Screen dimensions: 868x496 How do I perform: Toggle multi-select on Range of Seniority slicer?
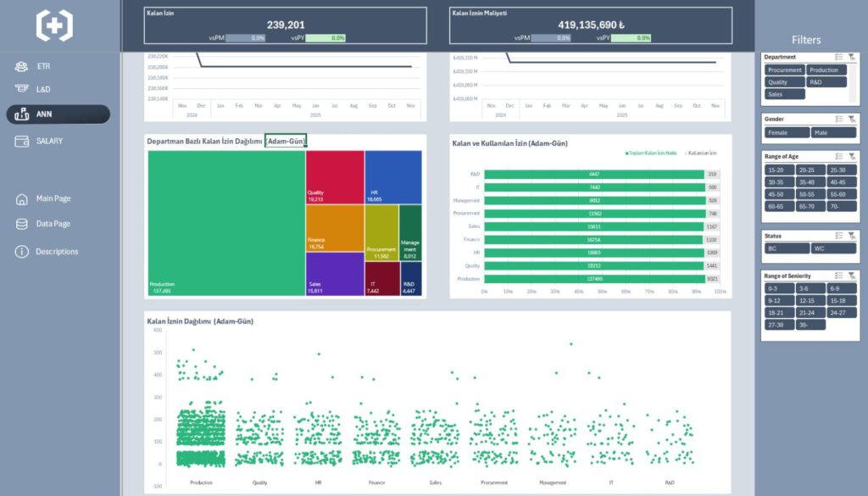point(838,276)
